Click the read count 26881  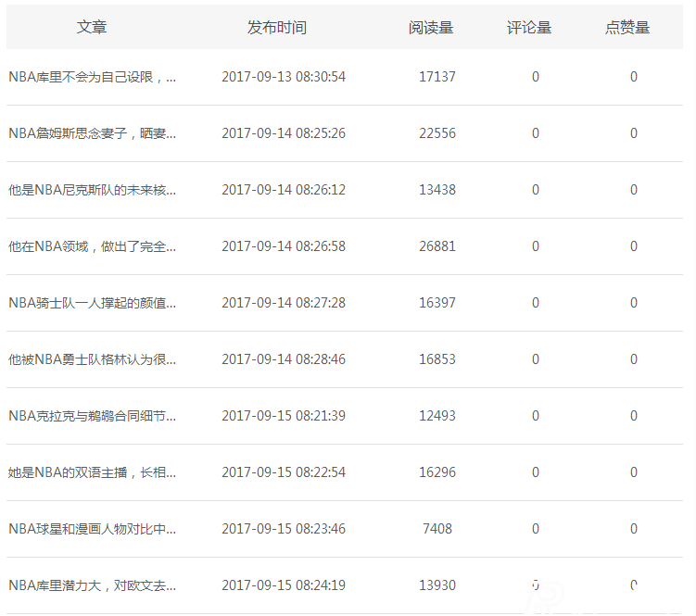[x=437, y=246]
